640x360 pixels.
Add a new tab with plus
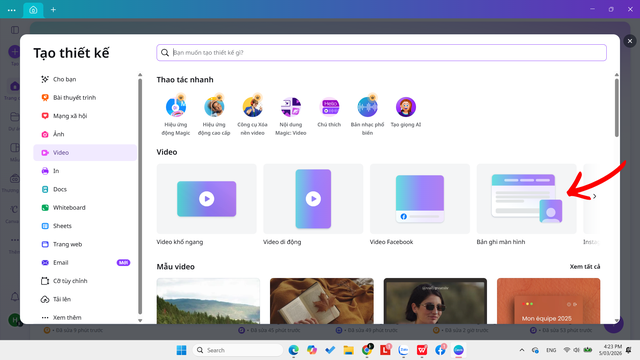click(53, 9)
